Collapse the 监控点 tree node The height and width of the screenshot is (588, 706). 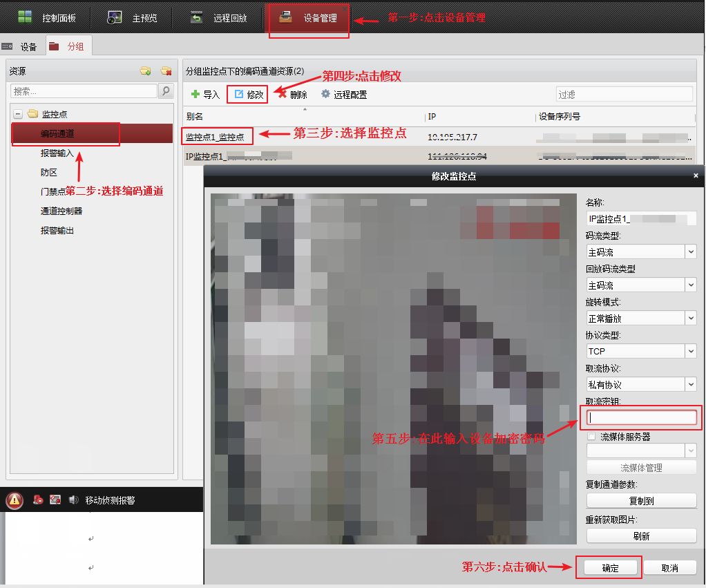pos(18,114)
